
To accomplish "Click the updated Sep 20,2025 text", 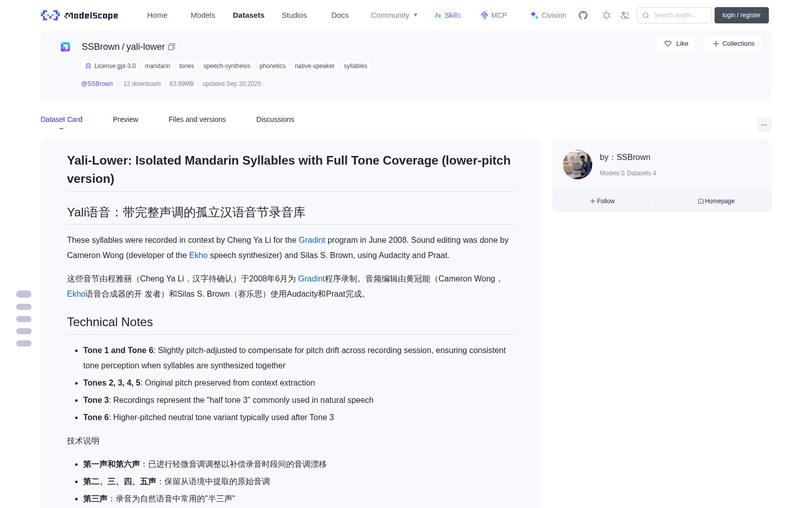I will (231, 84).
